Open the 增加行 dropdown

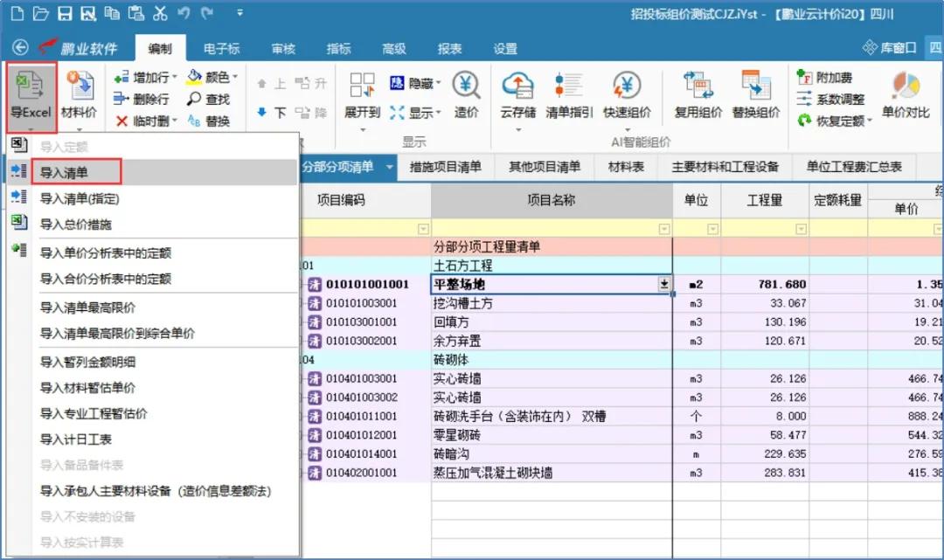pos(175,78)
